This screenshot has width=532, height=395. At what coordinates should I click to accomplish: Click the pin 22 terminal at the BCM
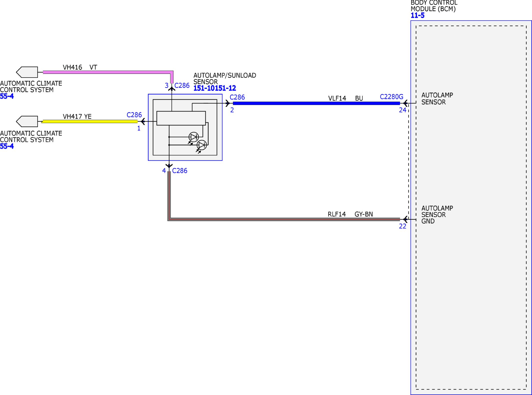405,219
